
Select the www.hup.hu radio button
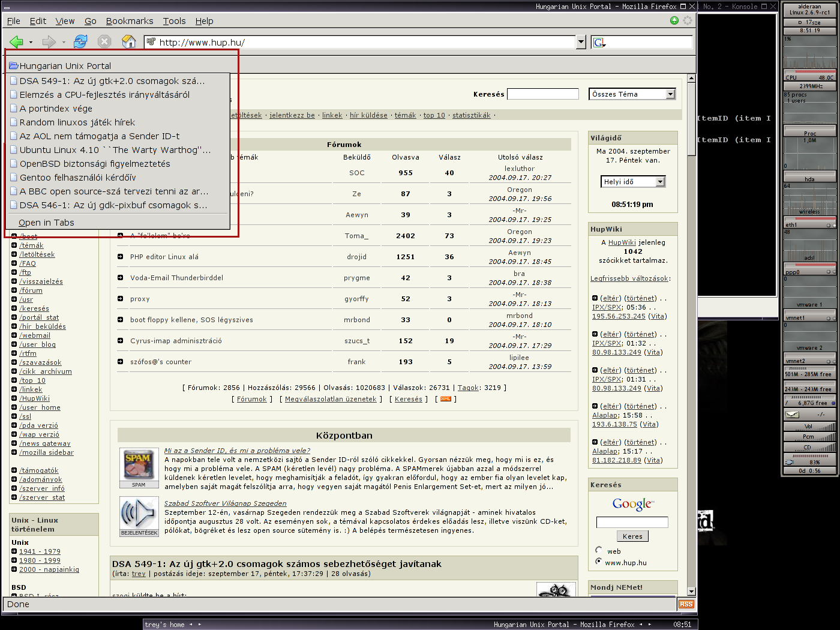[598, 561]
